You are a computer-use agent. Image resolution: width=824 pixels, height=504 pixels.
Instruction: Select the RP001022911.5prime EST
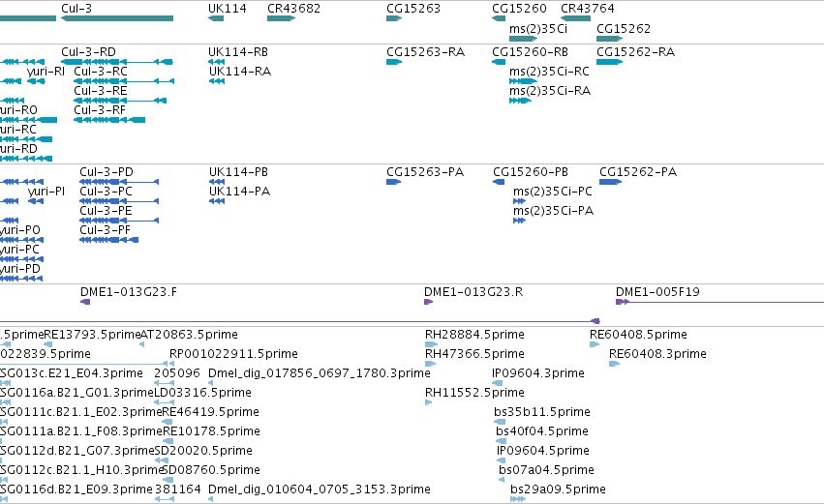tap(171, 365)
